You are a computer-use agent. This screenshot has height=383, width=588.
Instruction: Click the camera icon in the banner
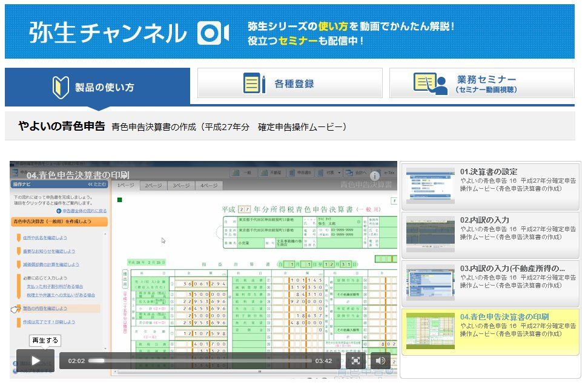point(213,33)
